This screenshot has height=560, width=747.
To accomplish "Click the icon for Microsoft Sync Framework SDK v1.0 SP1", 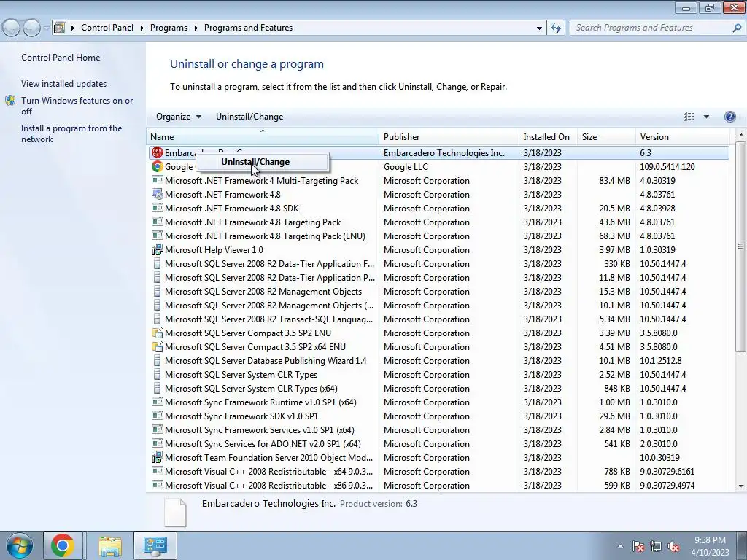I will [x=157, y=415].
